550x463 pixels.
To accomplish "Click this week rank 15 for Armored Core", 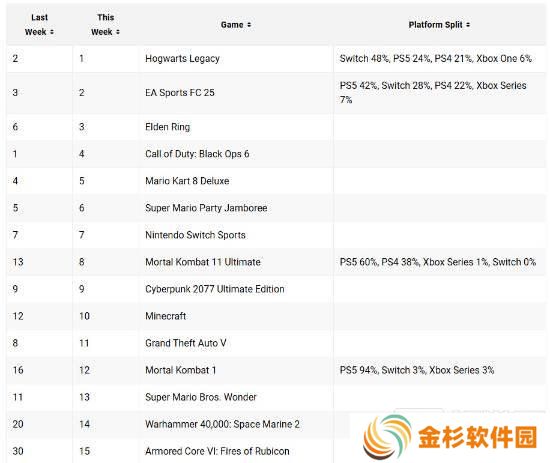I will point(84,451).
